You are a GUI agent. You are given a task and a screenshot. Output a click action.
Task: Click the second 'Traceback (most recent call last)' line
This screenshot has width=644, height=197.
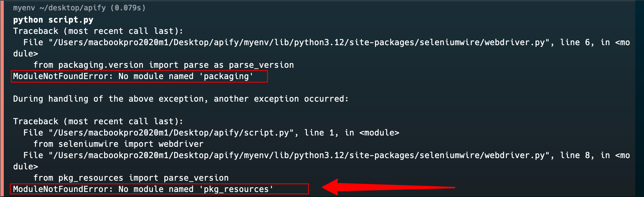click(98, 121)
